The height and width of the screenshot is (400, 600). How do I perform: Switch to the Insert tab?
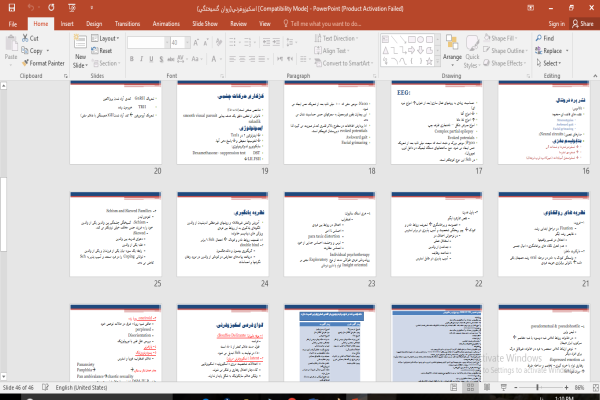point(67,24)
